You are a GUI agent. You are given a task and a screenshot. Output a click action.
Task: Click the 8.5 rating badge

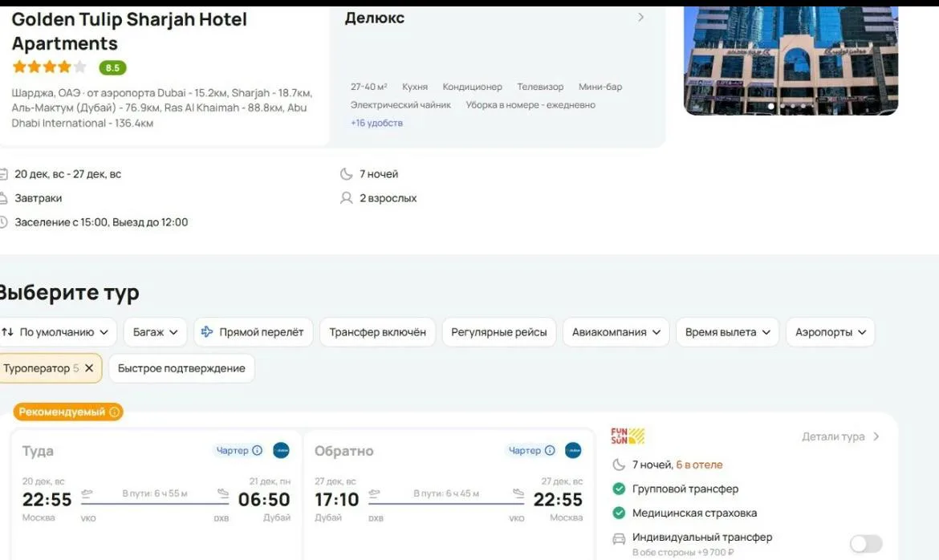(x=112, y=67)
